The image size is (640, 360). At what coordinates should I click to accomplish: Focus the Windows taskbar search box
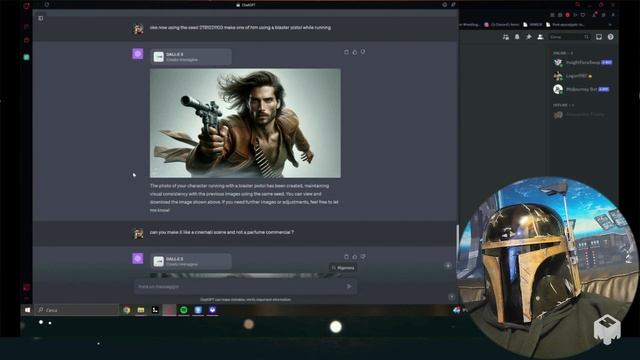coord(77,310)
